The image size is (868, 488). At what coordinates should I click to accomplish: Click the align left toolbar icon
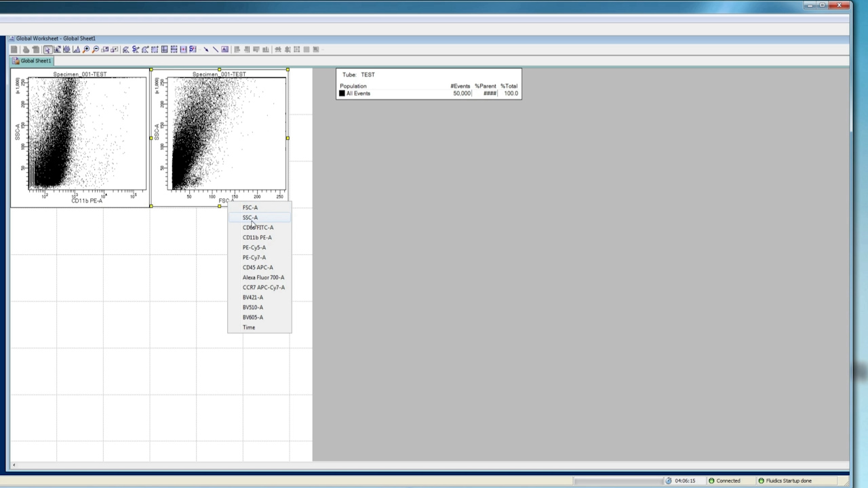point(237,49)
